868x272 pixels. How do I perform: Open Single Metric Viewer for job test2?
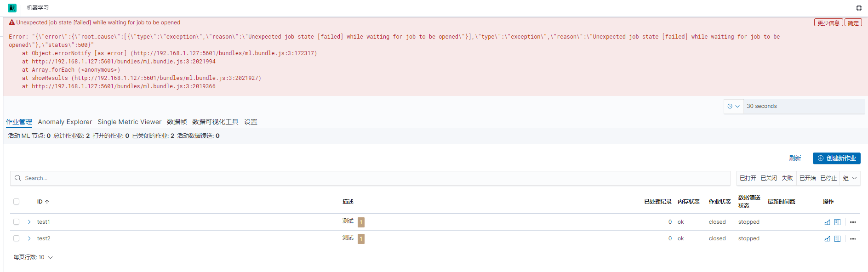(x=827, y=239)
